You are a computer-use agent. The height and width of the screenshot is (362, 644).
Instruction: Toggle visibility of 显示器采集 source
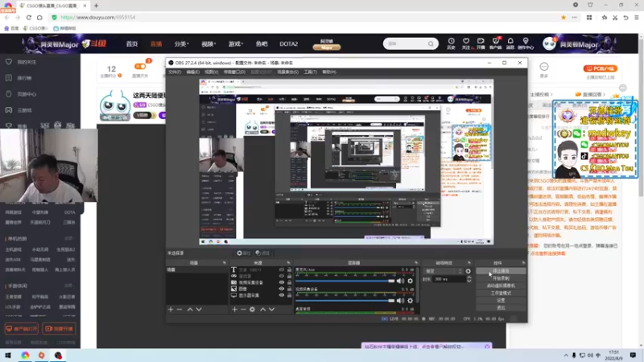pyautogui.click(x=281, y=295)
